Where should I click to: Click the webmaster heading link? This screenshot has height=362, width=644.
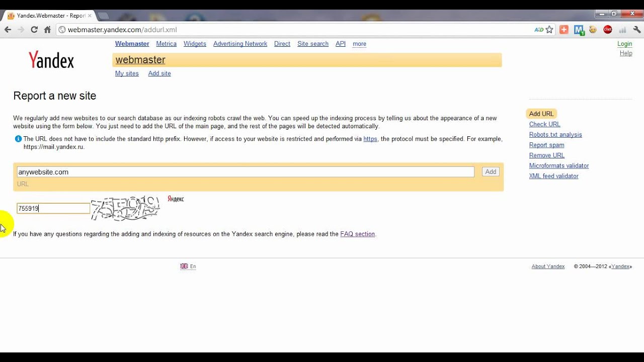click(x=140, y=60)
